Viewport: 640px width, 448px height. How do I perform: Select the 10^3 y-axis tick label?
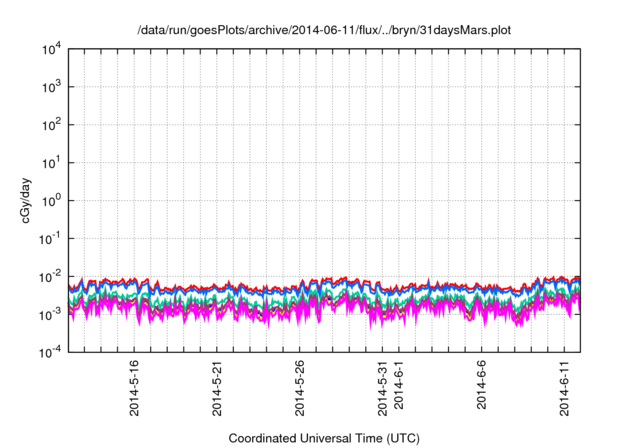(50, 87)
